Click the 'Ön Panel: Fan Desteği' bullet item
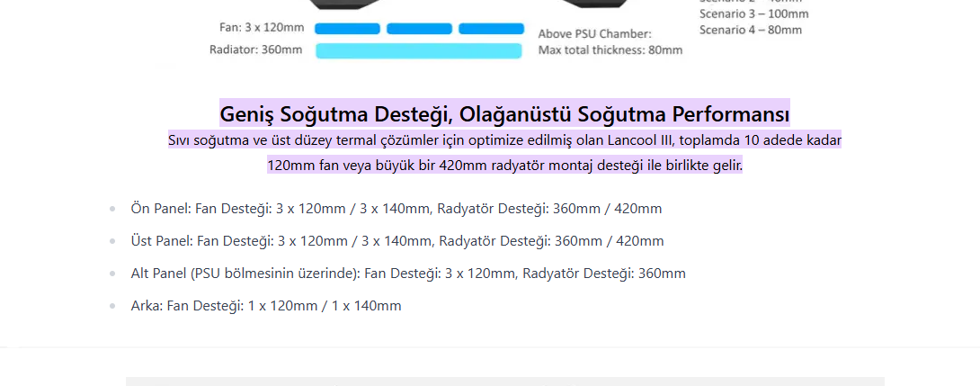 396,209
